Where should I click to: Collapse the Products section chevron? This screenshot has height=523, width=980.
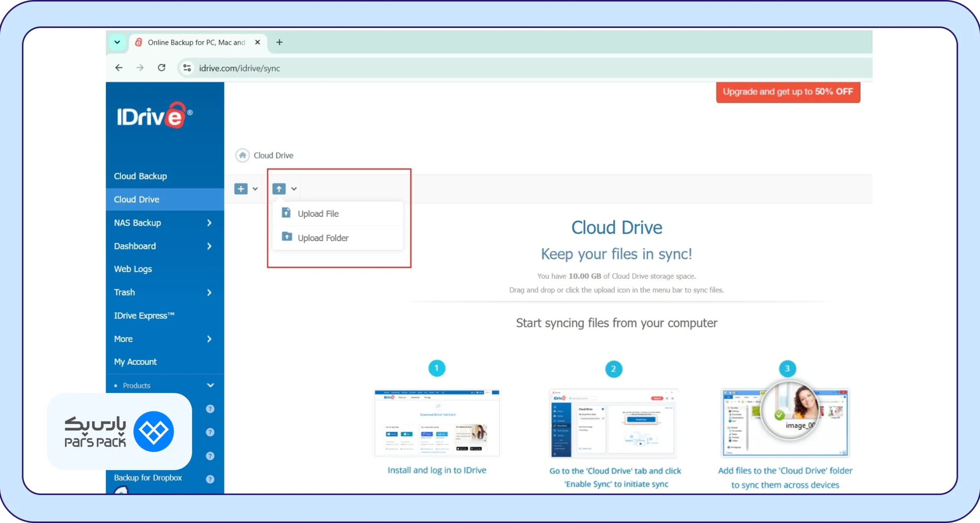(x=211, y=385)
